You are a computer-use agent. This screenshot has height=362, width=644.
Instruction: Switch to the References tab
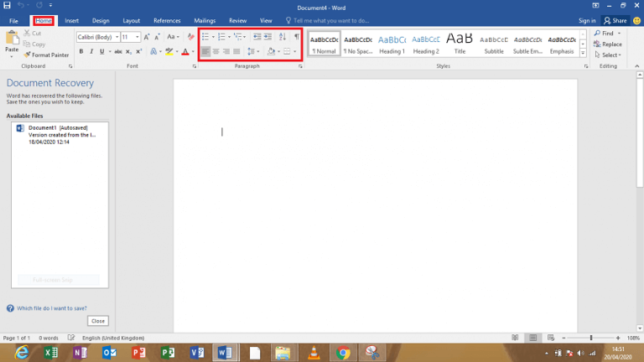tap(167, 20)
